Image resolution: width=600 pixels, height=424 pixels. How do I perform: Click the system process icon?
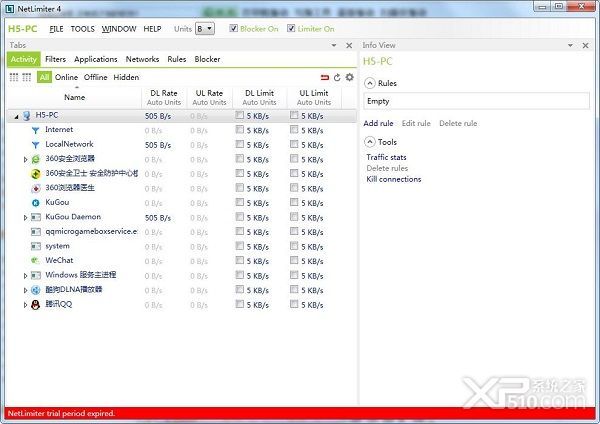click(36, 246)
